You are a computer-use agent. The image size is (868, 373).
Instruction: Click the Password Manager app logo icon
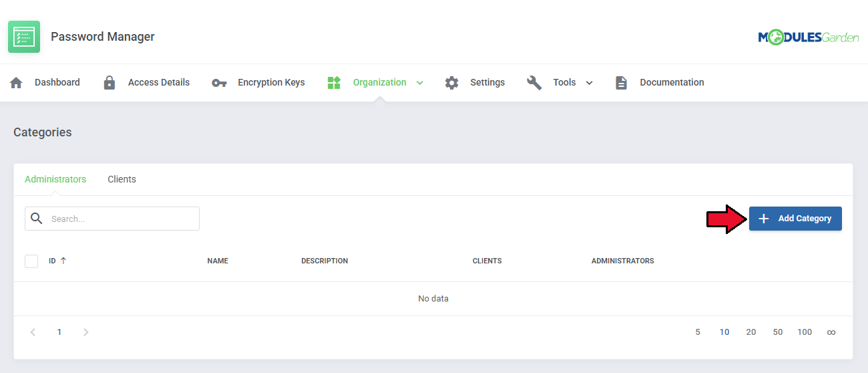point(24,37)
